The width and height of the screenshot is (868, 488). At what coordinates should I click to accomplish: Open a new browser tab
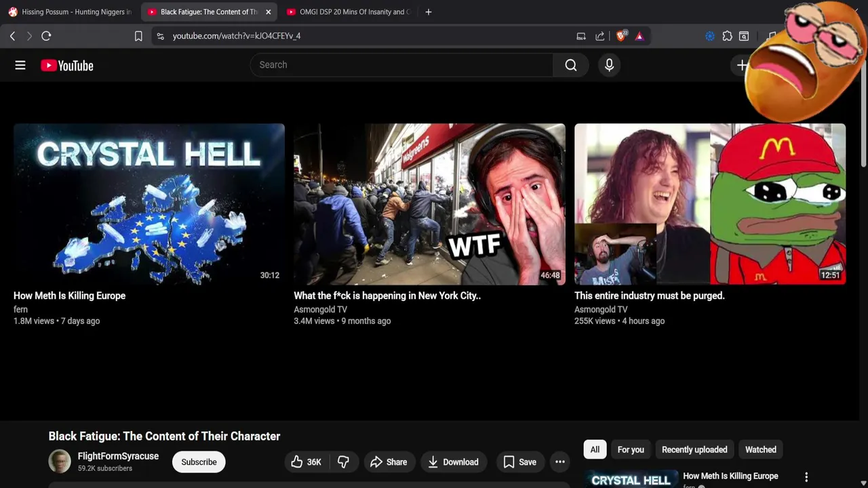click(428, 12)
